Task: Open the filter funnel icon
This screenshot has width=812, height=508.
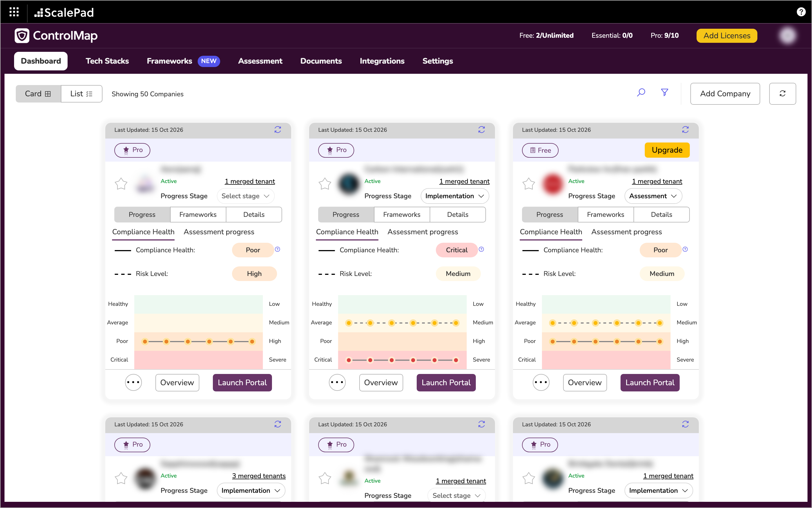Action: [664, 92]
